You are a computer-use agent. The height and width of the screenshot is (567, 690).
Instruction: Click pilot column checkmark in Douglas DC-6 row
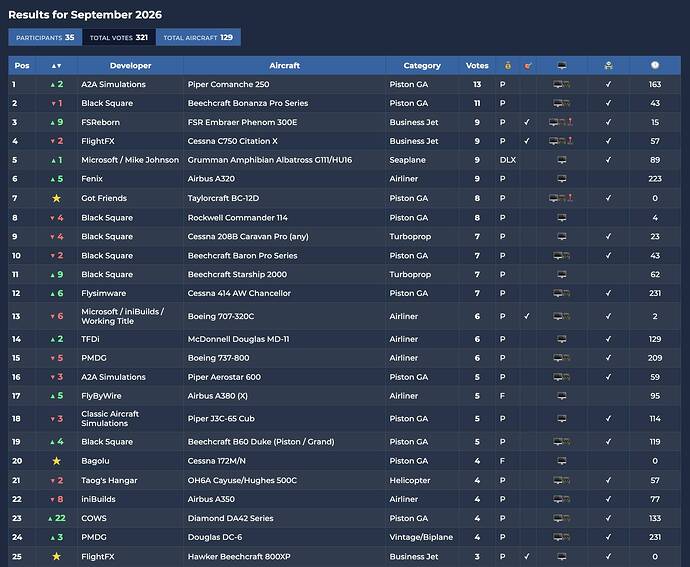click(609, 537)
